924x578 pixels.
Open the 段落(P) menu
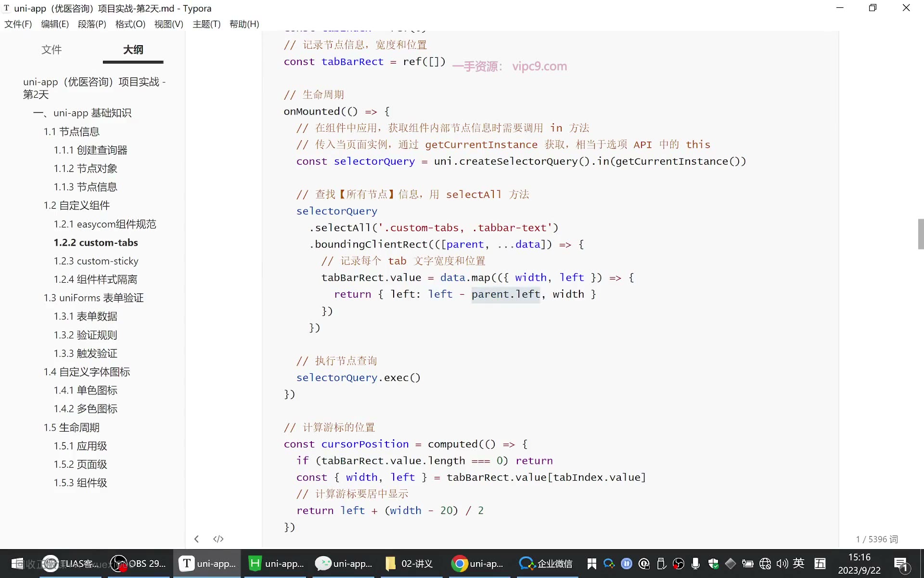[x=92, y=24]
